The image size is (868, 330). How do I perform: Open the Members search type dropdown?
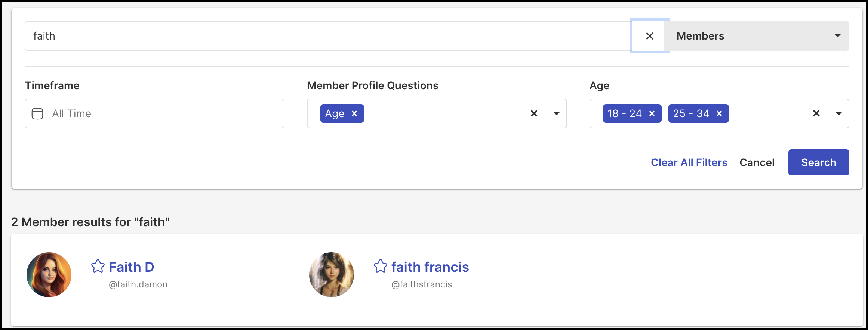pyautogui.click(x=757, y=36)
